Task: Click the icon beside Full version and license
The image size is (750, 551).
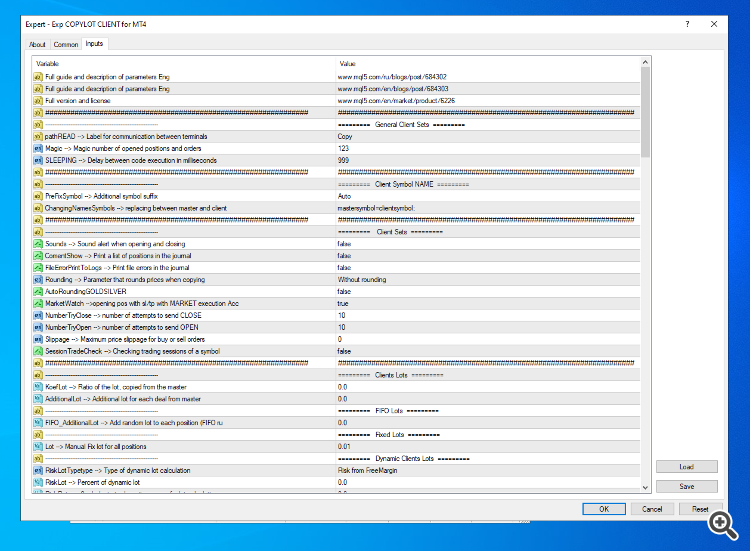Action: (x=38, y=101)
